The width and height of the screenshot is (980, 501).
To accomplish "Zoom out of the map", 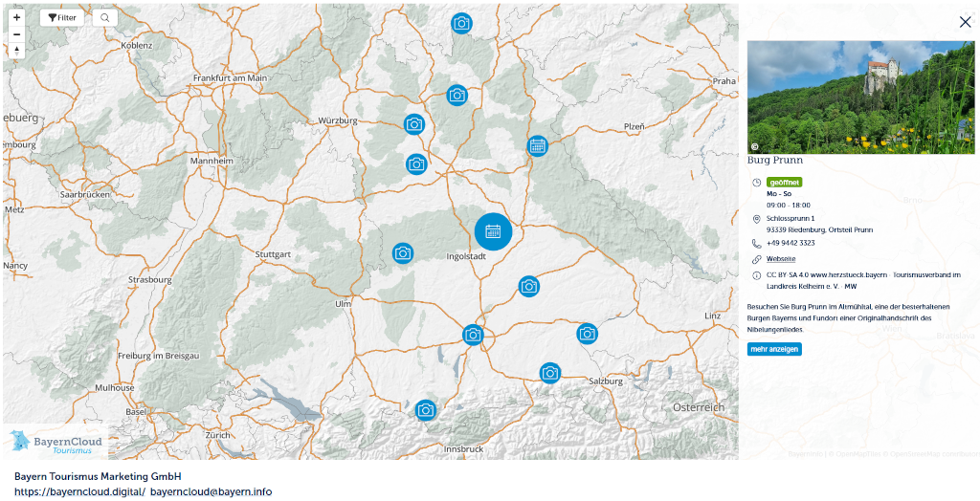I will (x=16, y=34).
